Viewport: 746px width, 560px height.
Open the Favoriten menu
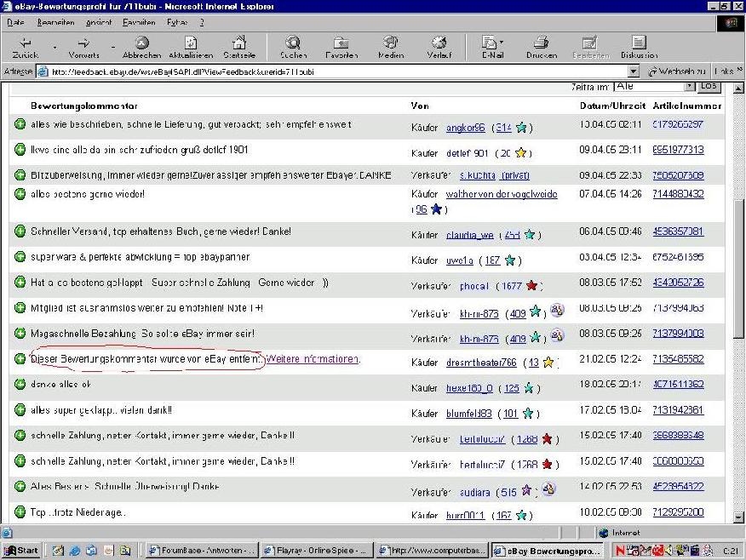[x=139, y=22]
